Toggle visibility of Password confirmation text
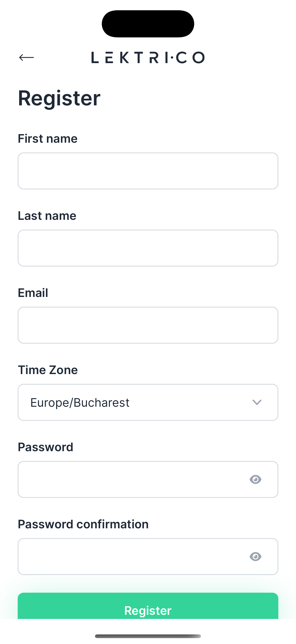296x644 pixels. tap(255, 557)
